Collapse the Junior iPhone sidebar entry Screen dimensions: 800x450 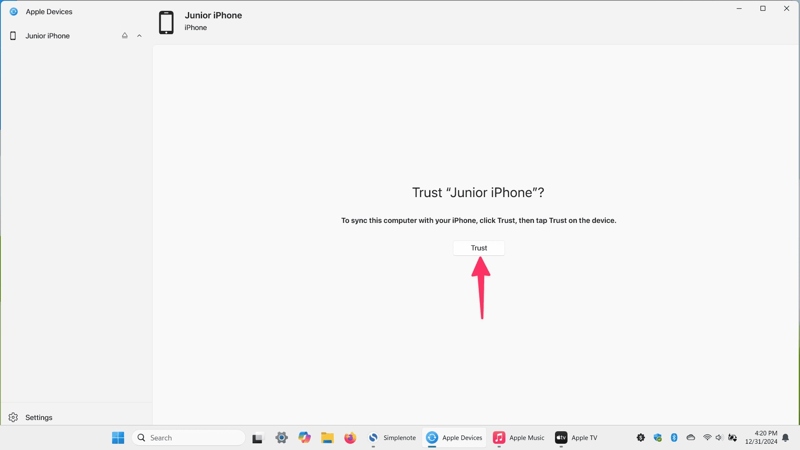pyautogui.click(x=139, y=36)
